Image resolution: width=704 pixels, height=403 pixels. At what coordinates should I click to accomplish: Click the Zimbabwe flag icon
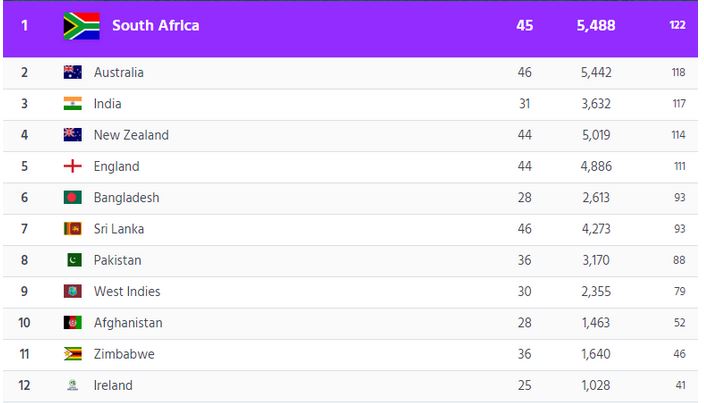click(x=72, y=354)
